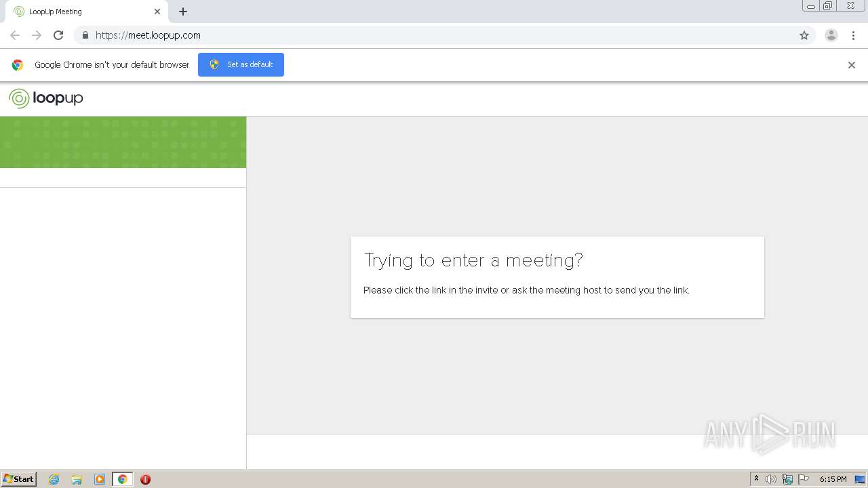The image size is (868, 488).
Task: Restore down the Chrome window
Action: click(x=828, y=6)
